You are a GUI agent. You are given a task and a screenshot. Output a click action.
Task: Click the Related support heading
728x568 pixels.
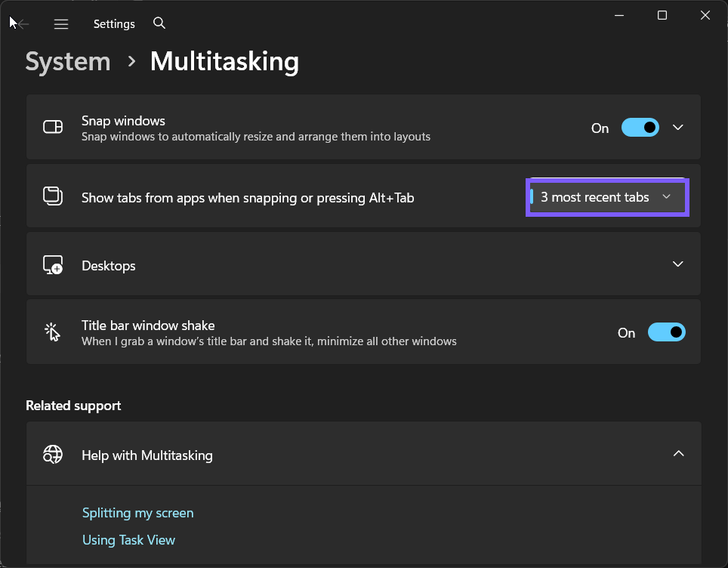(x=73, y=406)
